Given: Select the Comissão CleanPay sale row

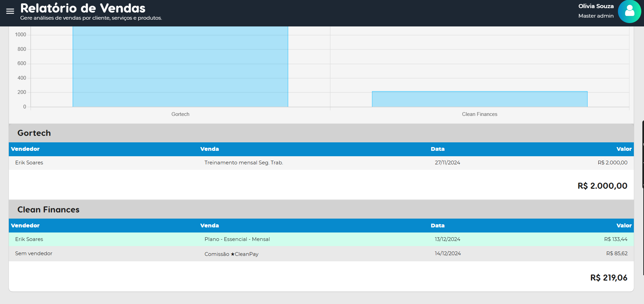Looking at the screenshot, I should coord(231,254).
